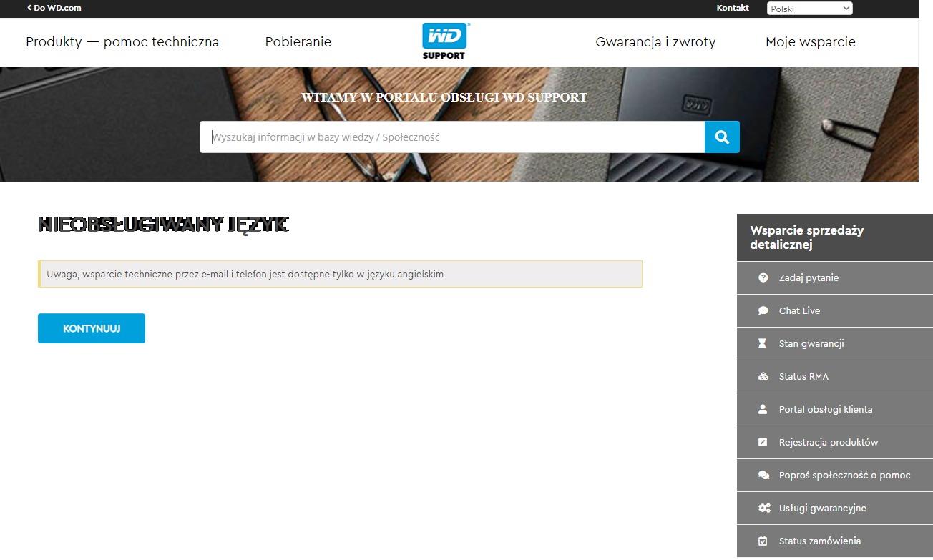Open the Gwarancja i zwroty menu
This screenshot has height=560, width=933.
coord(655,41)
